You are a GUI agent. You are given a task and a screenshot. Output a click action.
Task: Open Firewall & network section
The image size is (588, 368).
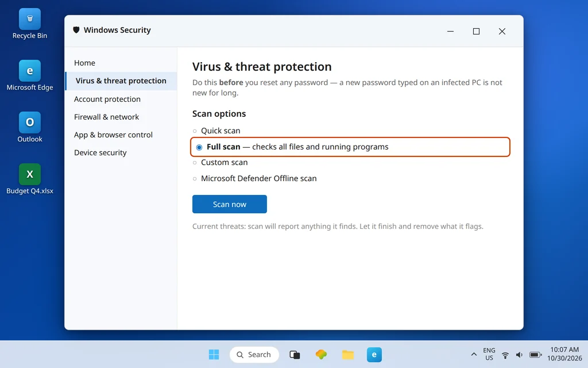coord(121,117)
